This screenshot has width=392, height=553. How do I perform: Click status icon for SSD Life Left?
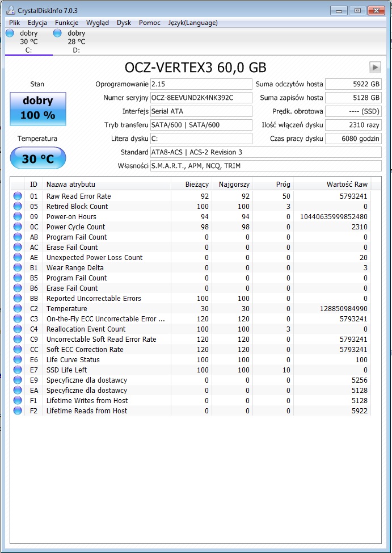point(18,370)
